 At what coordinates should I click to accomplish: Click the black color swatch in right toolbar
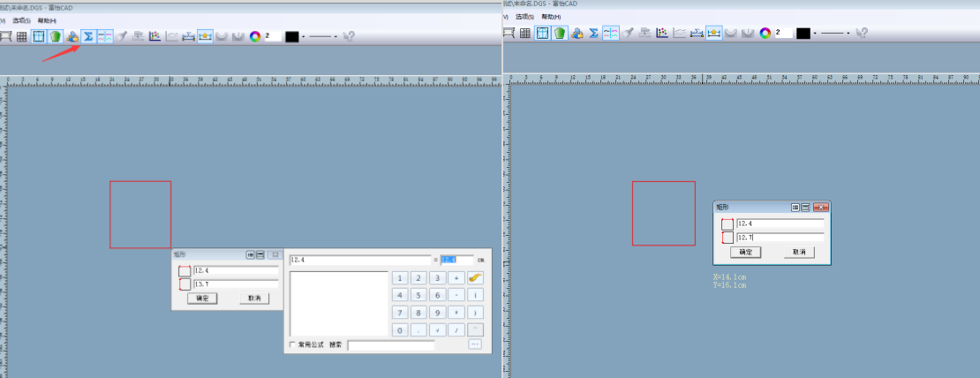(x=803, y=33)
